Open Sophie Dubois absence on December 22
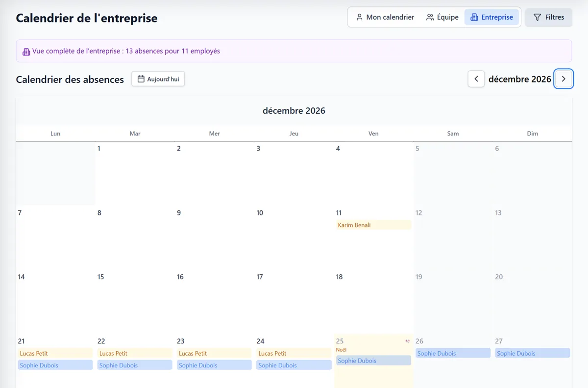 click(x=135, y=365)
